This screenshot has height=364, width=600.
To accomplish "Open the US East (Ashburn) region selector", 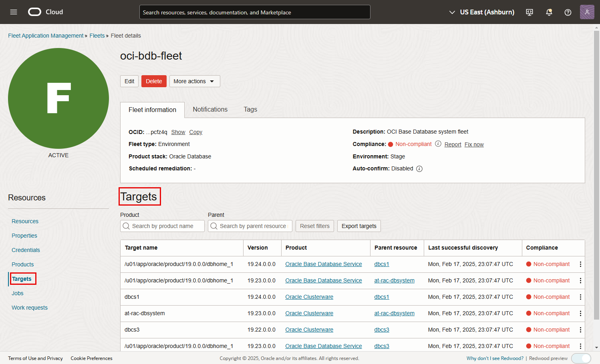I will point(481,12).
